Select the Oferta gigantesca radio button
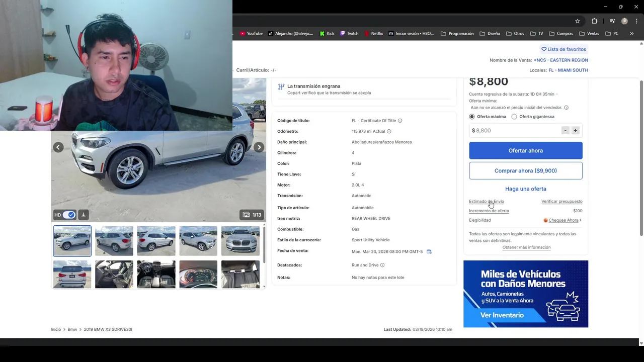644x362 pixels. [514, 117]
